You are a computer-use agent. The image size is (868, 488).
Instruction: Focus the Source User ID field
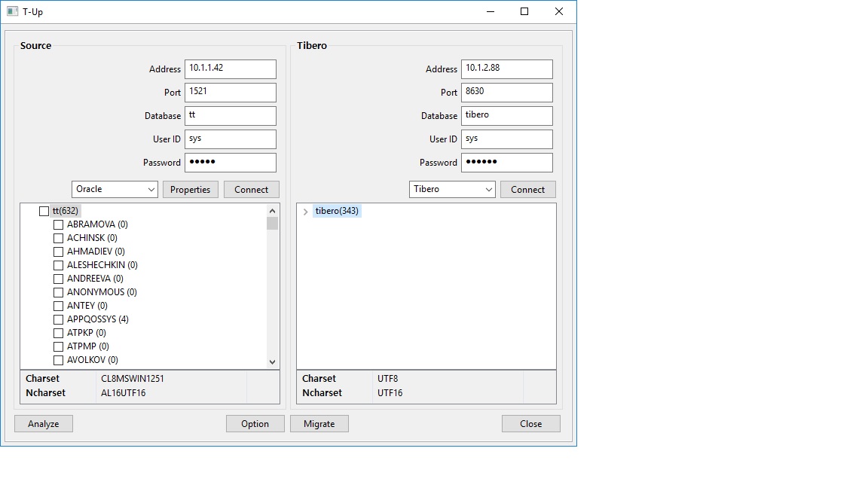tap(231, 139)
